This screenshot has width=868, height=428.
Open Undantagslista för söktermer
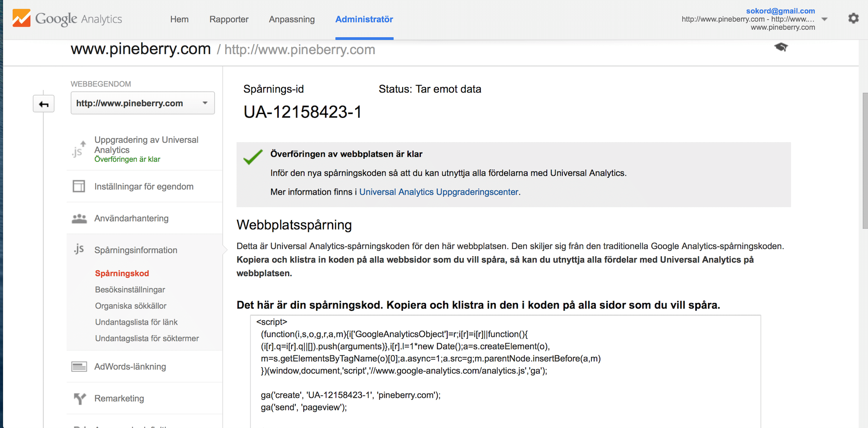pyautogui.click(x=147, y=339)
